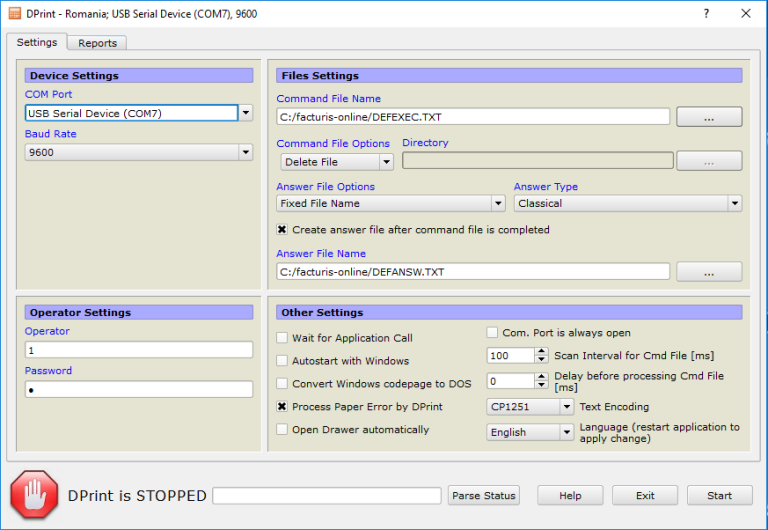This screenshot has height=530, width=768.
Task: Uncheck Process Paper Error by DPrint
Action: point(282,406)
